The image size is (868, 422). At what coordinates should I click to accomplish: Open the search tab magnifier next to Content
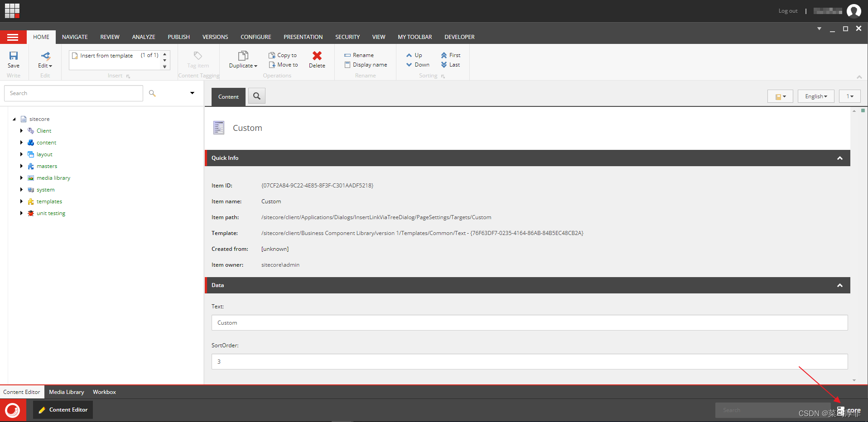click(x=257, y=96)
